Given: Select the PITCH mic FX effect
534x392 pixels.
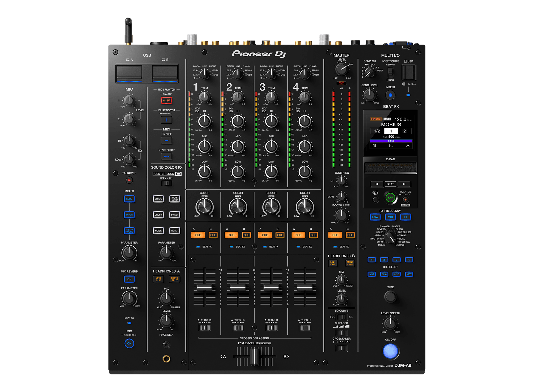Looking at the screenshot, I should 129,215.
